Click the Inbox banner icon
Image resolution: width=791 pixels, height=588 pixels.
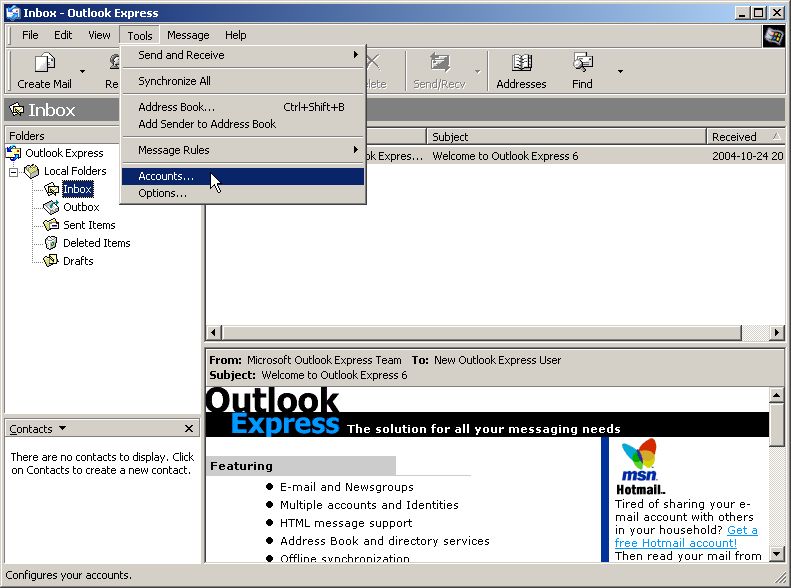pyautogui.click(x=17, y=109)
